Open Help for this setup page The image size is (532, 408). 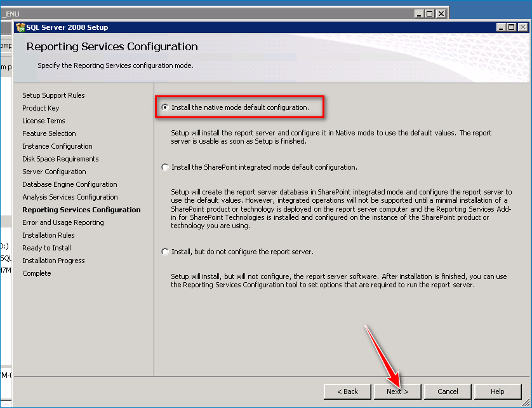(x=497, y=391)
